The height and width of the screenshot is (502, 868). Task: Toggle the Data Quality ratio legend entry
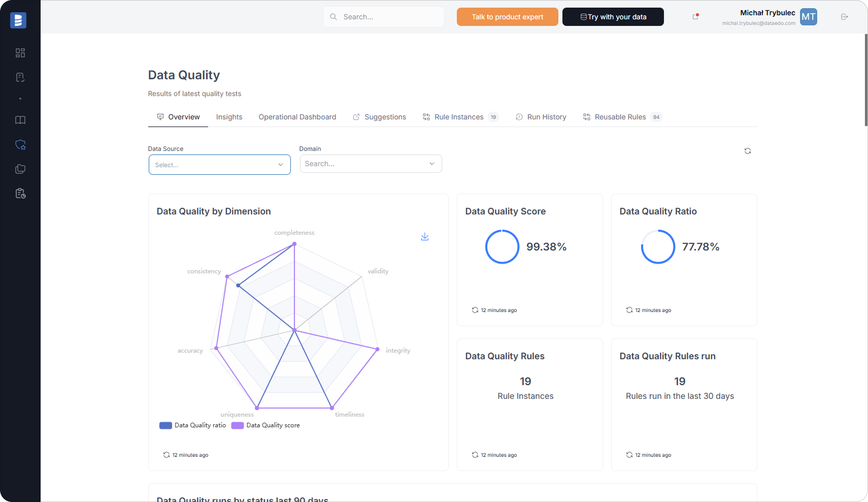(193, 425)
